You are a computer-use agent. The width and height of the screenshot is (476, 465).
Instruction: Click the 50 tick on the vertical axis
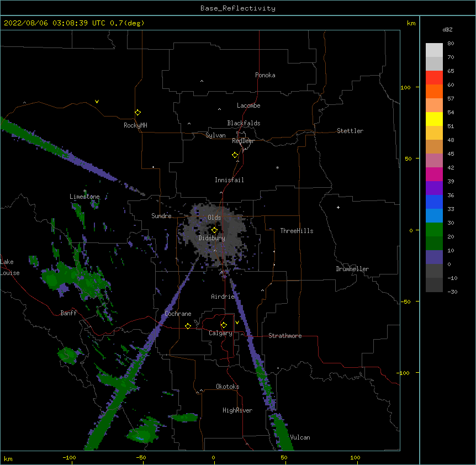[x=408, y=158]
